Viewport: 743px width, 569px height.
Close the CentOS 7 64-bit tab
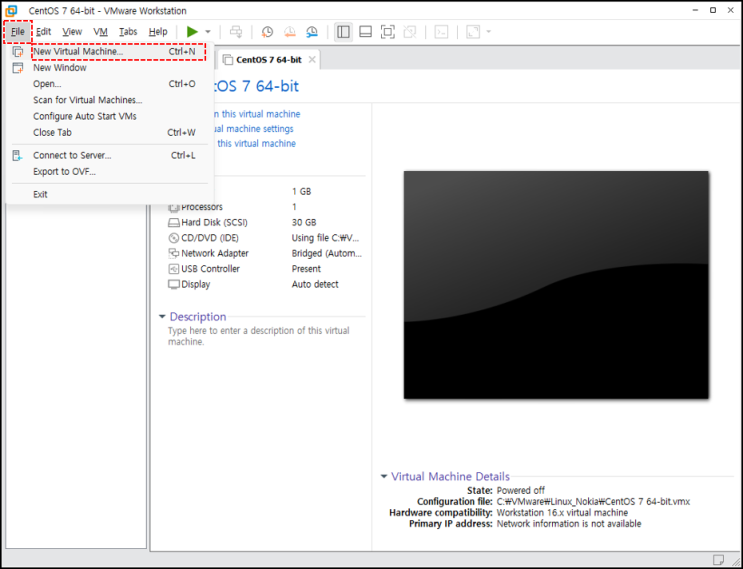[x=312, y=60]
